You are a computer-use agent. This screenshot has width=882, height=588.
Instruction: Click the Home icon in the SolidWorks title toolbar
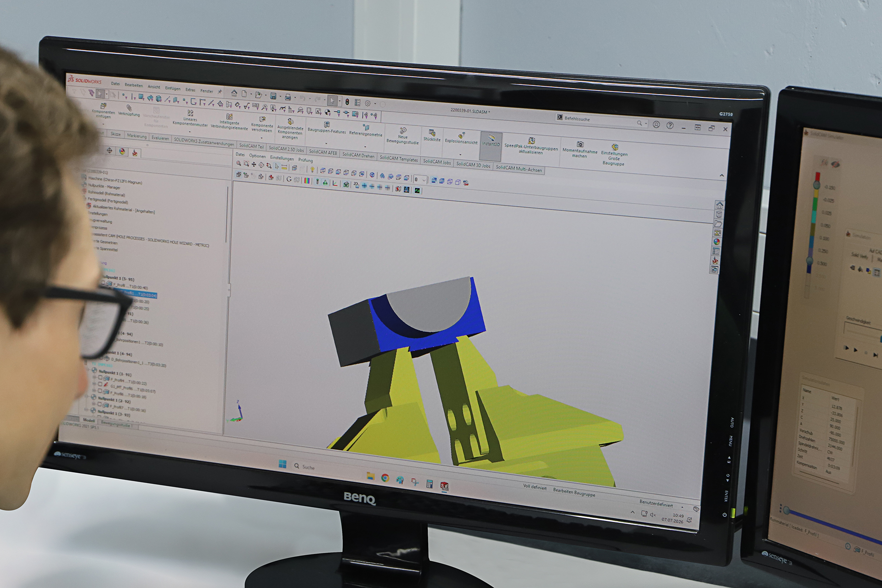click(234, 93)
